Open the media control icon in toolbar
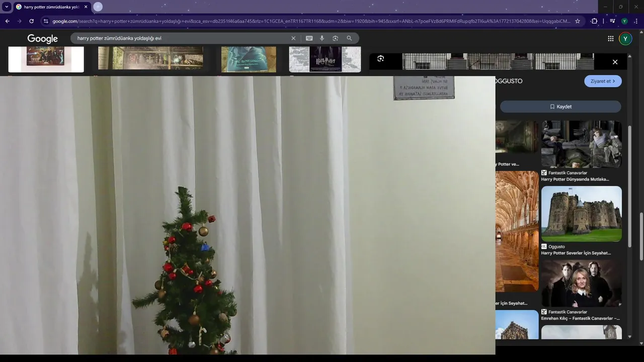 point(612,21)
